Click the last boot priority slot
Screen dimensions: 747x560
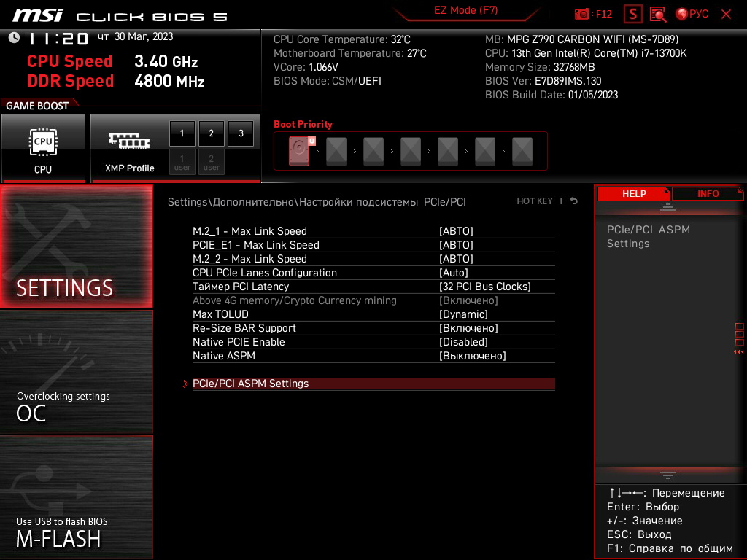pyautogui.click(x=522, y=152)
